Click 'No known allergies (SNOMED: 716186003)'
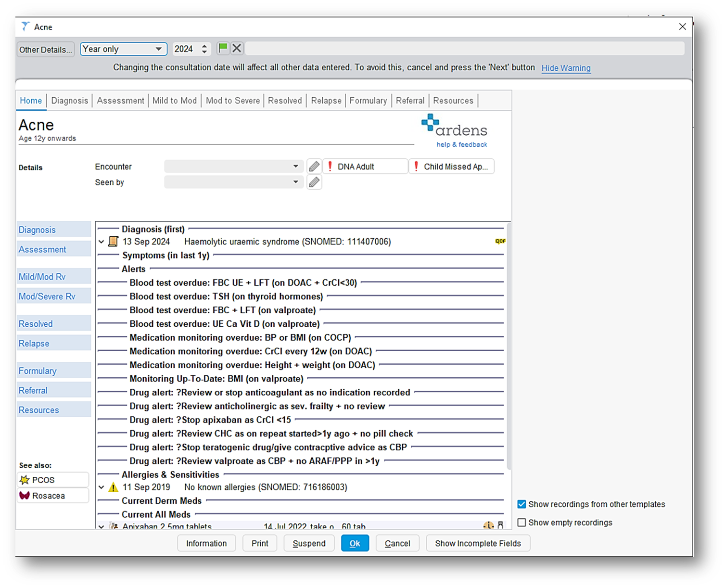 (266, 487)
